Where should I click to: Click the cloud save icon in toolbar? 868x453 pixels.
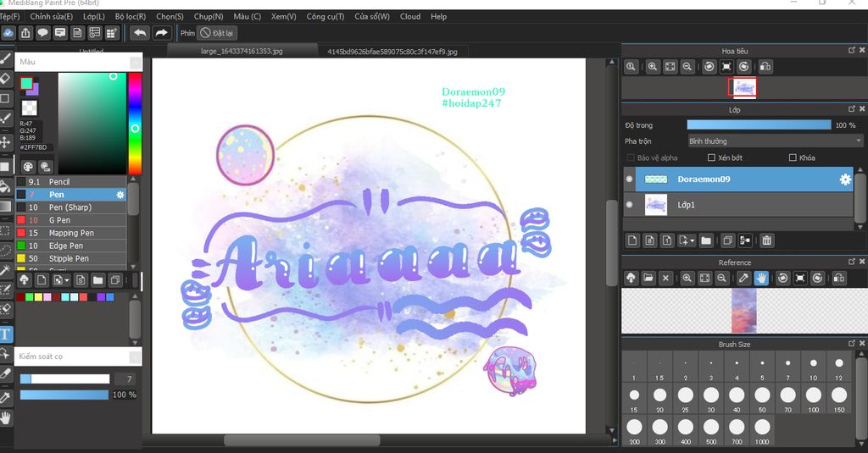tap(8, 33)
